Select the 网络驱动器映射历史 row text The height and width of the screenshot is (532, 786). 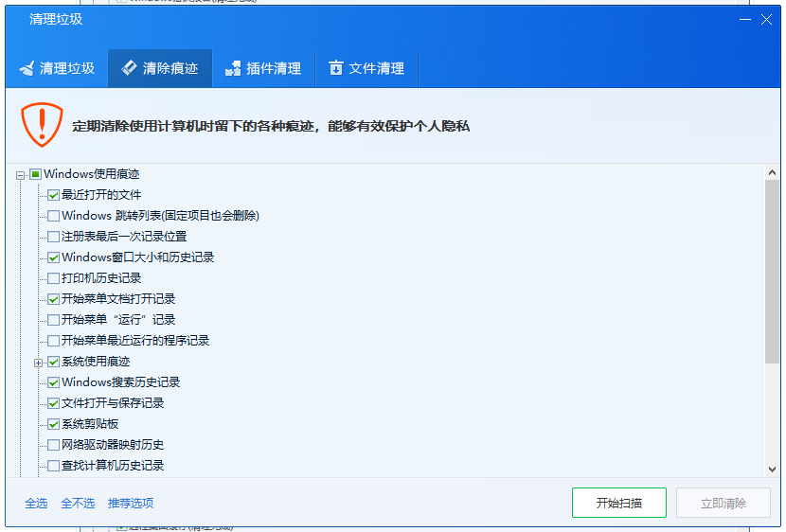click(113, 445)
